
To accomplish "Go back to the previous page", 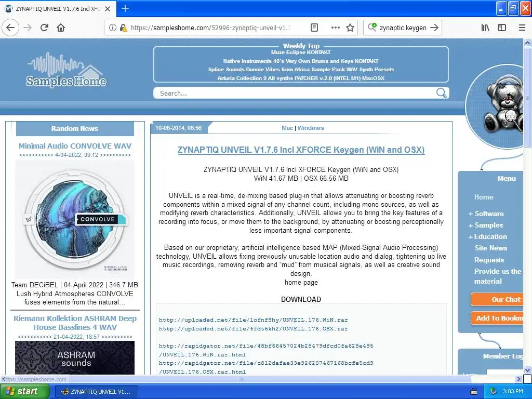I will click(10, 28).
